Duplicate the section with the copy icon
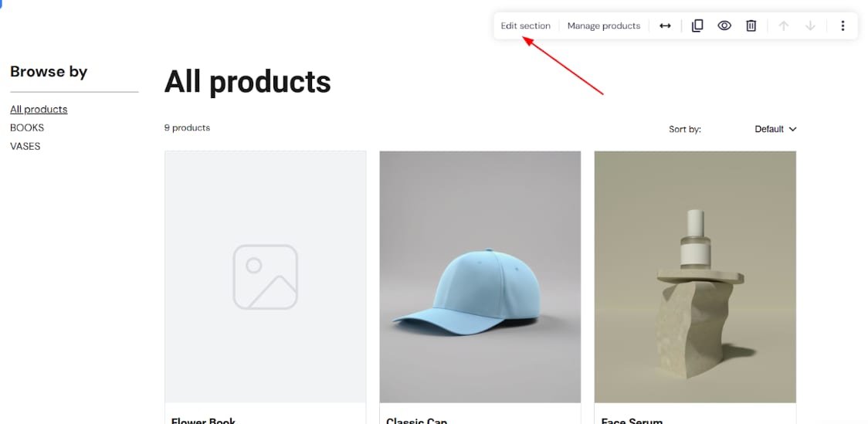 697,25
